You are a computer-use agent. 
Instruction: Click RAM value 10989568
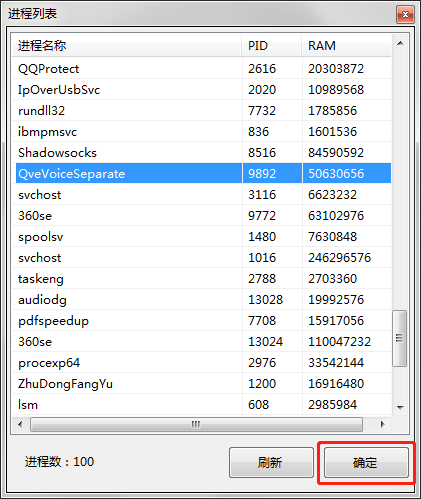pyautogui.click(x=336, y=90)
